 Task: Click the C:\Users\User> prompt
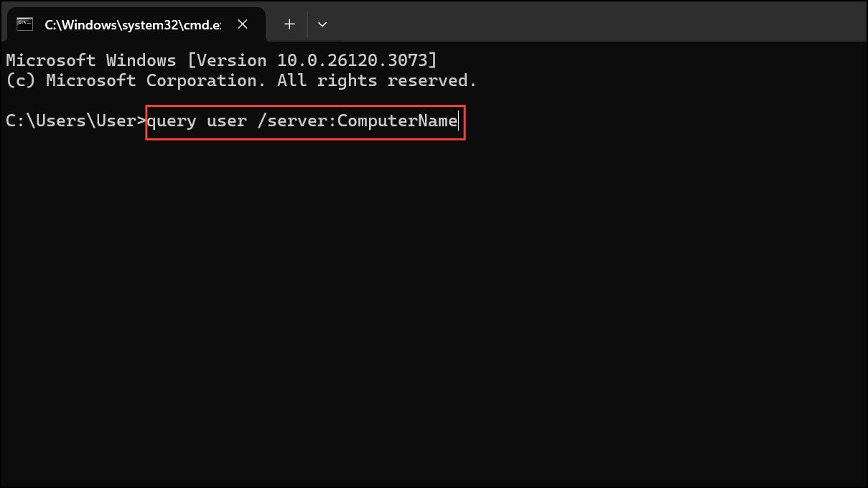coord(76,121)
